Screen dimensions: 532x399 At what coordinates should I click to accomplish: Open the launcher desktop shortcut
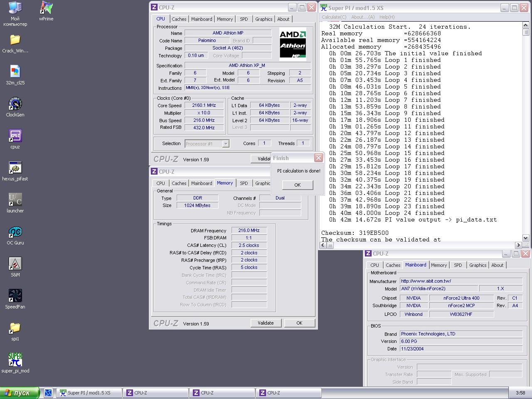point(15,203)
